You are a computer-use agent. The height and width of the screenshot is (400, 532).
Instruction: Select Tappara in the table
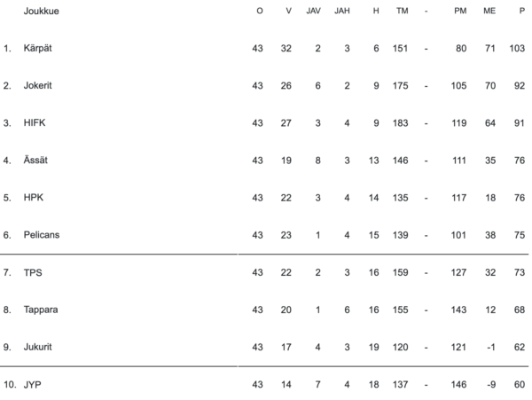pyautogui.click(x=41, y=310)
